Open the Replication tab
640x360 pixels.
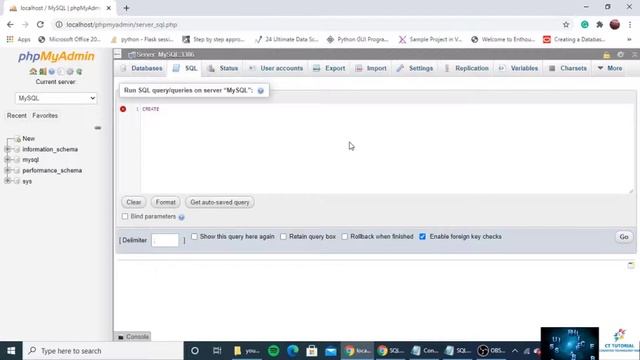click(466, 68)
